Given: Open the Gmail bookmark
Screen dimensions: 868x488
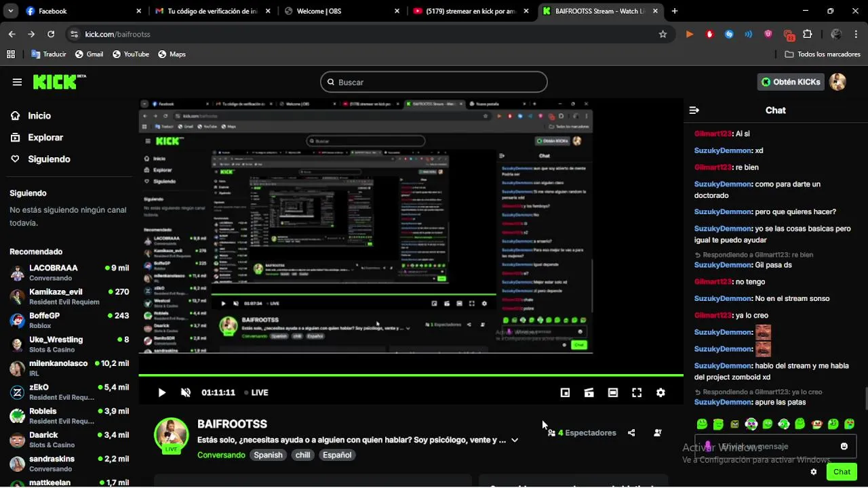Looking at the screenshot, I should click(x=89, y=54).
